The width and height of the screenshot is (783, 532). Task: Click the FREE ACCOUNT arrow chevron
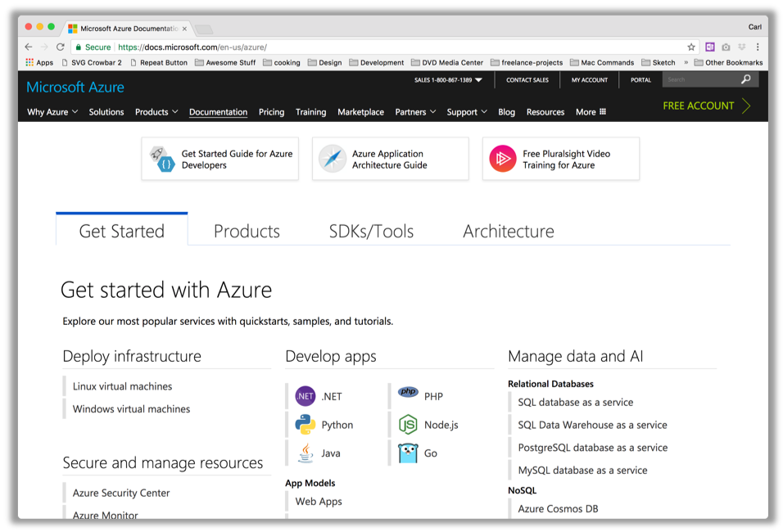pos(746,106)
